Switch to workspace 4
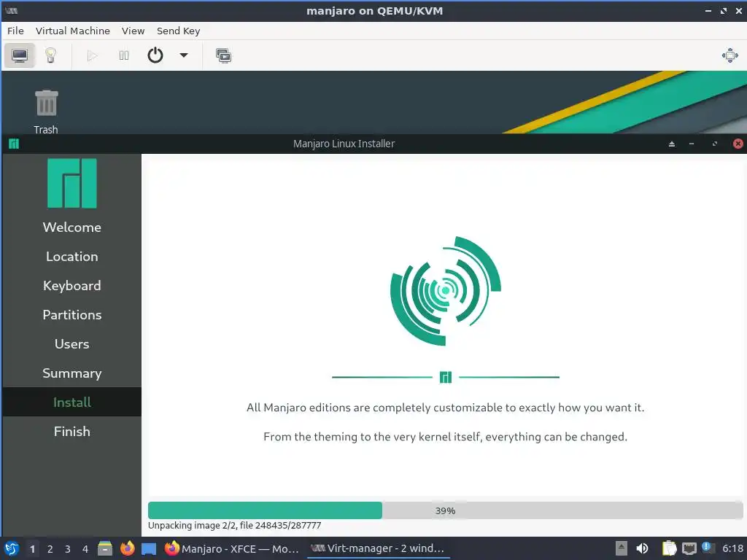 (85, 548)
